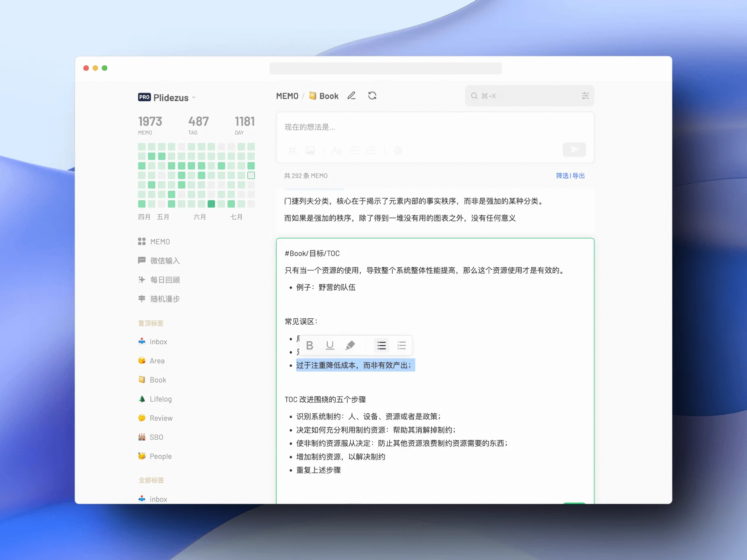Click the Book breadcrumb label
The width and height of the screenshot is (747, 560).
(329, 96)
